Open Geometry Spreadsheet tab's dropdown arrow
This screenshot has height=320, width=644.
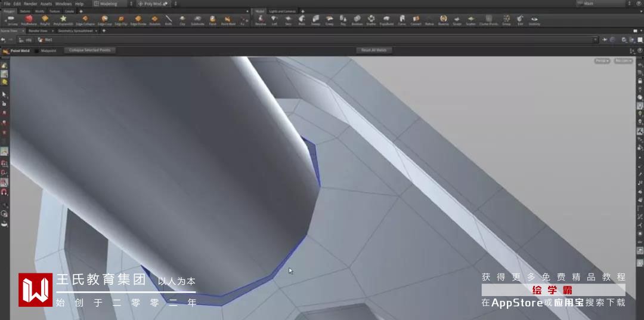[97, 30]
